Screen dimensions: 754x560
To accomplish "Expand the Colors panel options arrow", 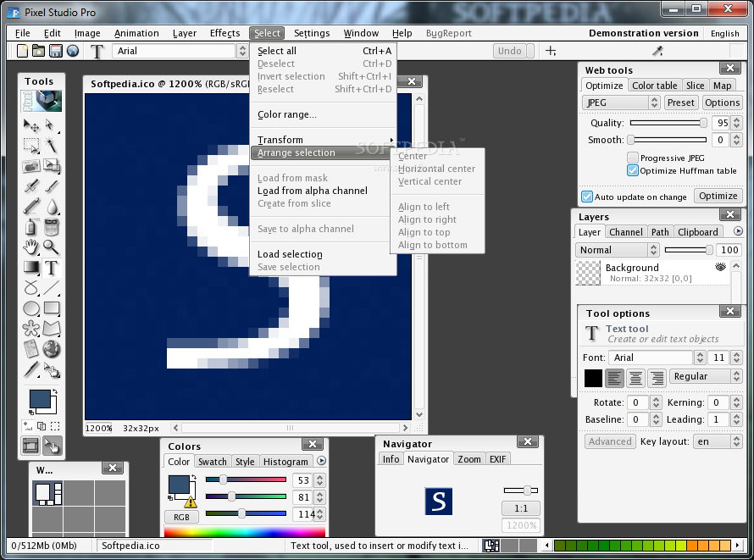I will coord(321,461).
